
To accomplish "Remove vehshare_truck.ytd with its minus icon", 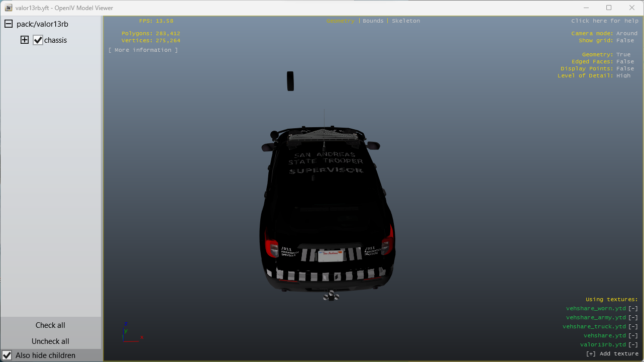I will click(x=633, y=327).
